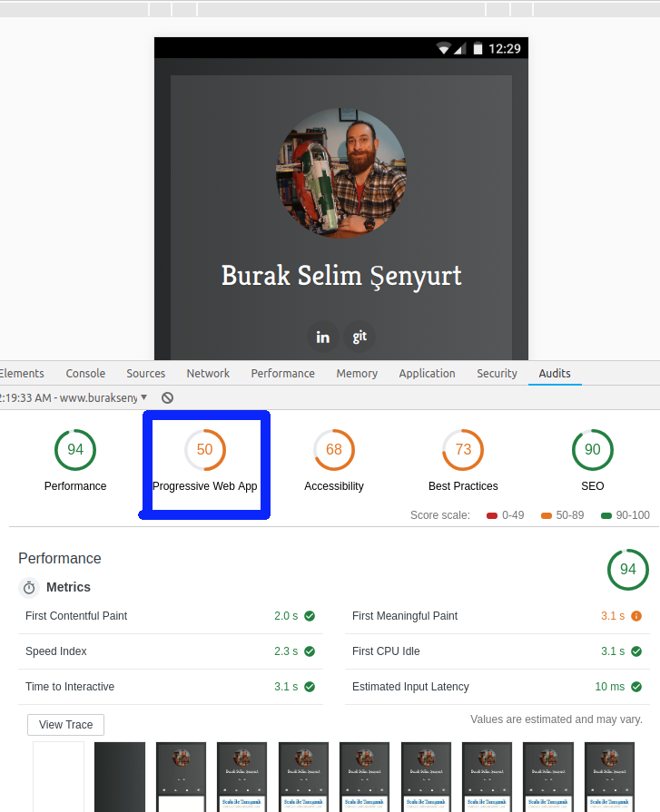Click the stopwatch icon beside Metrics
The image size is (660, 812).
pyautogui.click(x=29, y=588)
